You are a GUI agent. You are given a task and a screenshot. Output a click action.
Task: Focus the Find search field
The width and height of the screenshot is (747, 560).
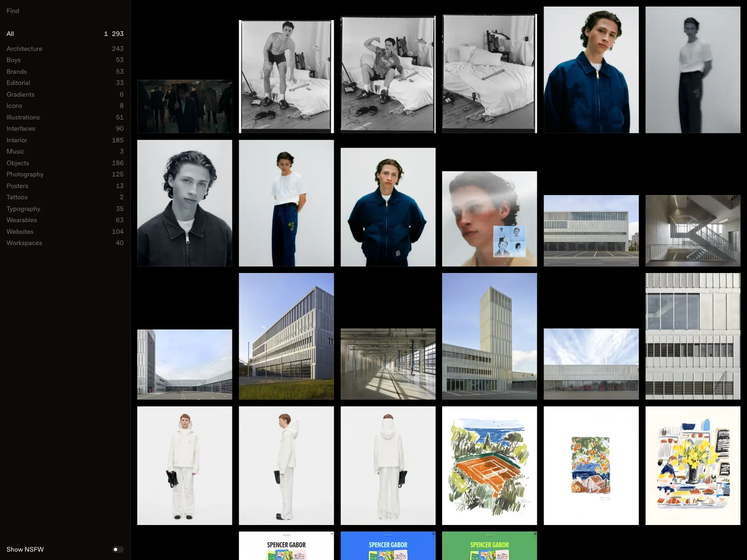(x=65, y=11)
